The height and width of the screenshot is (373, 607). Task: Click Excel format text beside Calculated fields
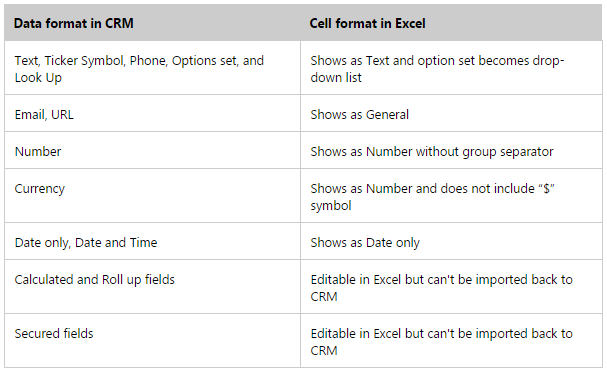click(x=441, y=288)
